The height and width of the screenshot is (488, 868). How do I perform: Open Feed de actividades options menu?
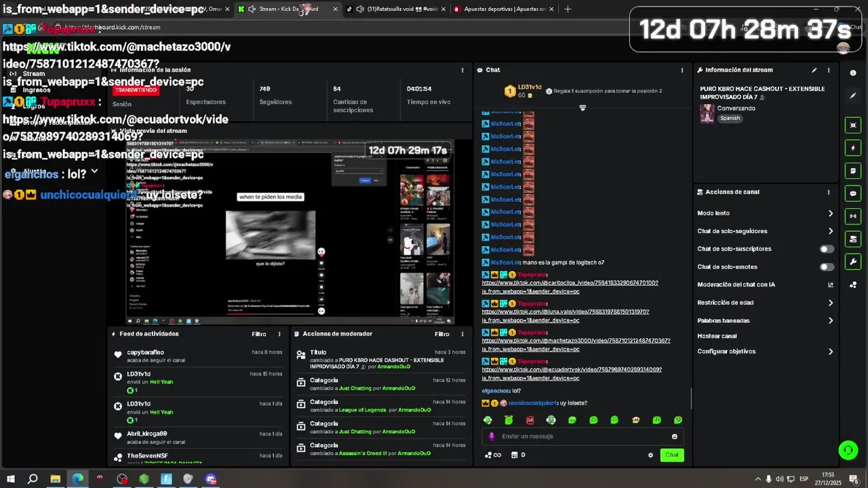pyautogui.click(x=279, y=334)
